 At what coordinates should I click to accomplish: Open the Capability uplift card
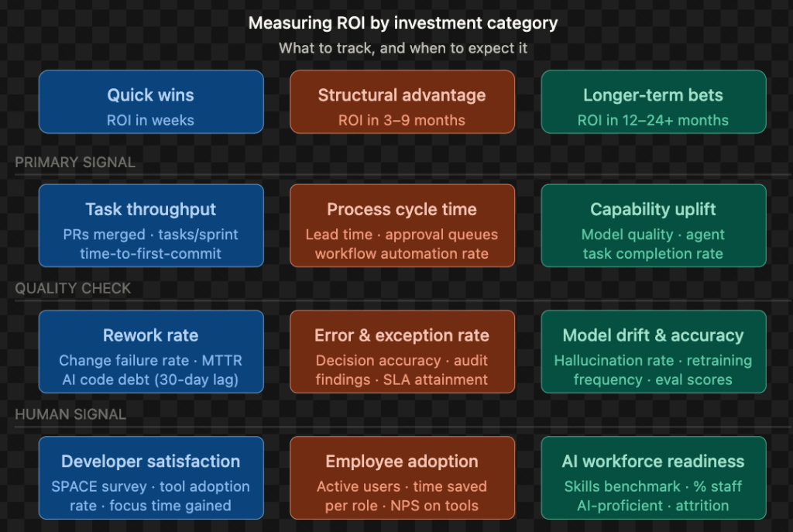pos(653,225)
